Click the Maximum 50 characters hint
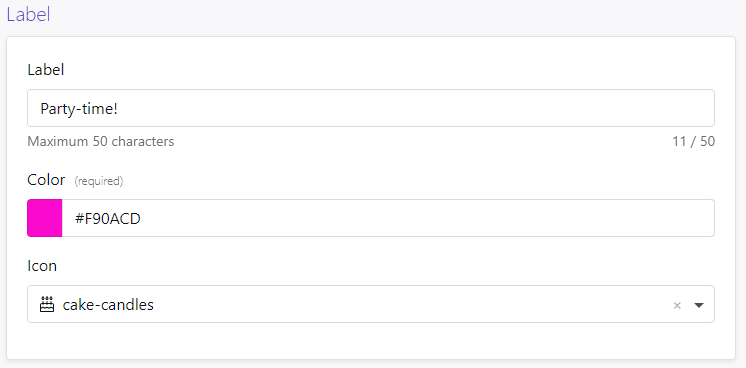Viewport: 746px width, 368px height. coord(101,141)
